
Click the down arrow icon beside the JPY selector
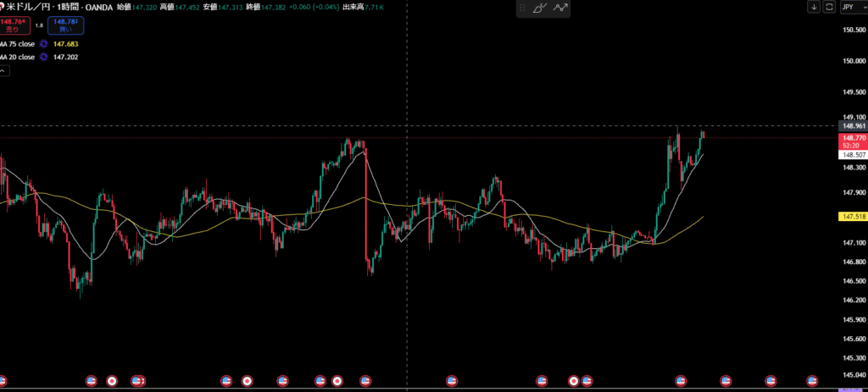[814, 7]
